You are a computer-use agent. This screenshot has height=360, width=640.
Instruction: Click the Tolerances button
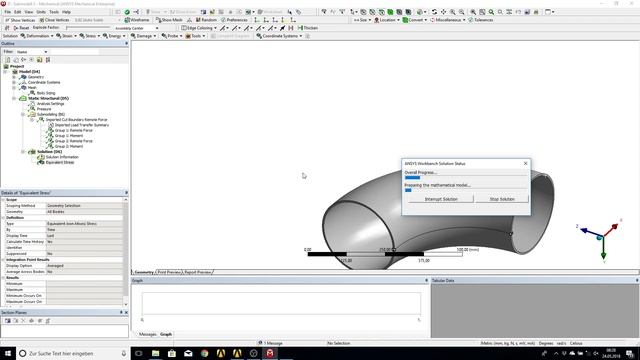tap(480, 20)
